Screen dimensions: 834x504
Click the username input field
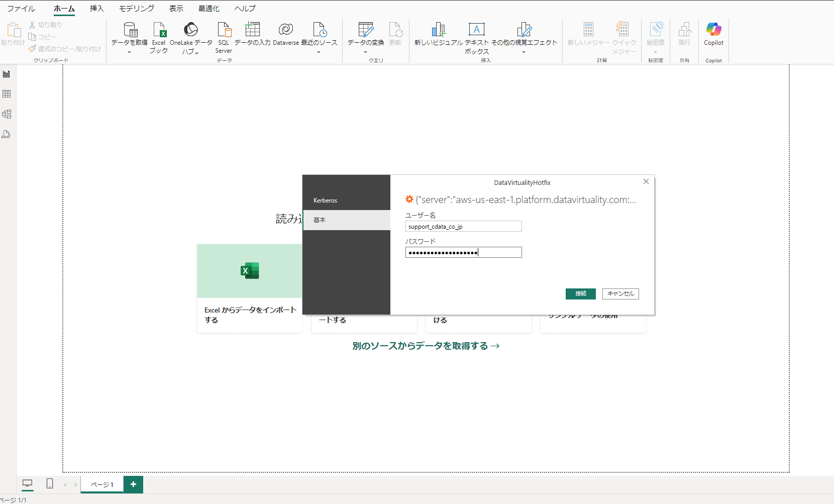coord(463,227)
